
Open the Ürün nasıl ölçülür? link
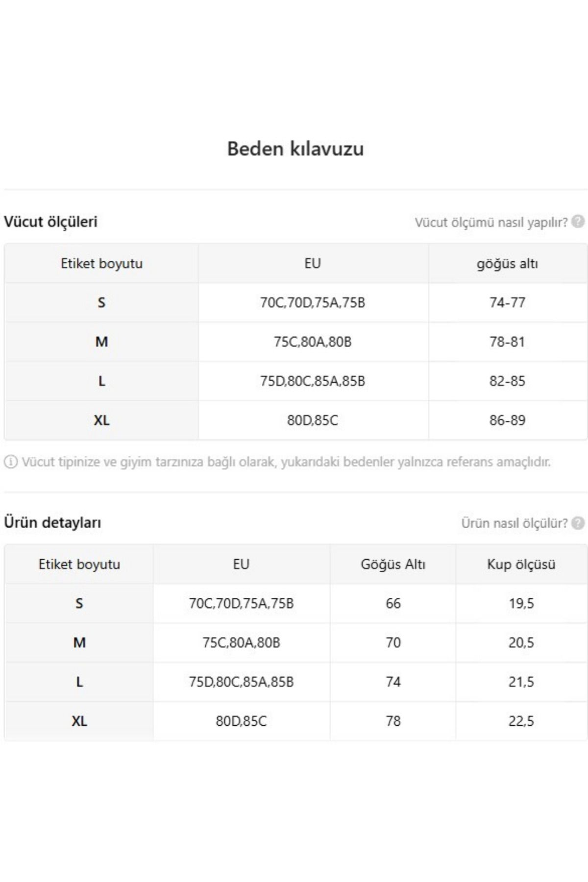click(514, 523)
